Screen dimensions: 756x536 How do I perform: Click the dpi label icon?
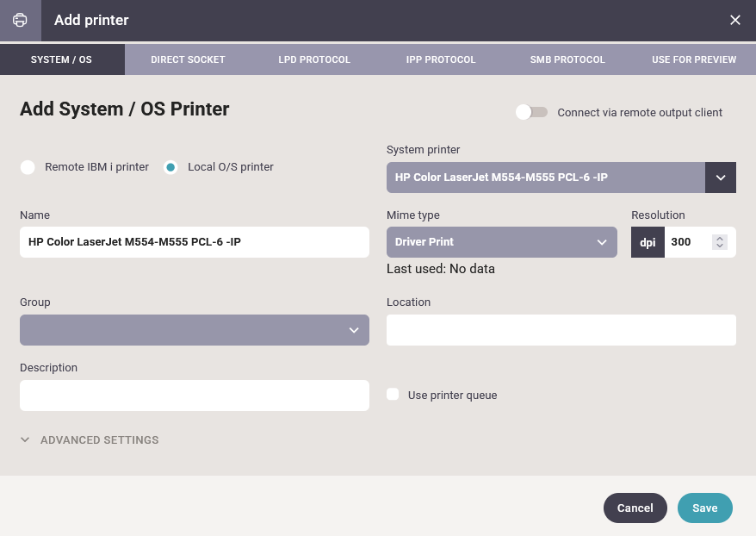[648, 242]
